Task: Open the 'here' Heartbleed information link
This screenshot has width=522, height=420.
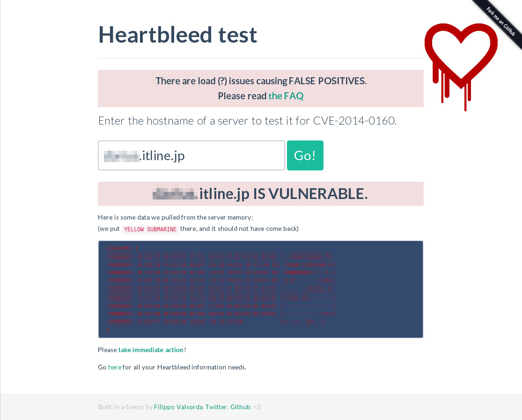Action: 115,367
